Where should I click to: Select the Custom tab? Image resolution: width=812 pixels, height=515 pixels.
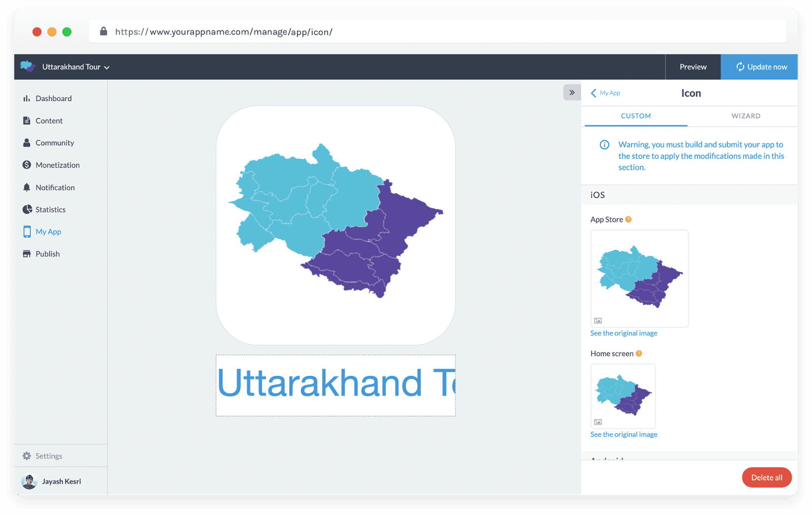(x=635, y=116)
